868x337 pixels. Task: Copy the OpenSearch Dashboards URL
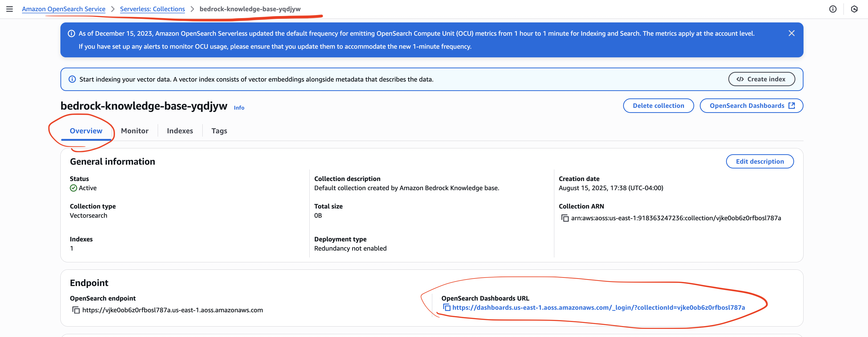pos(446,307)
